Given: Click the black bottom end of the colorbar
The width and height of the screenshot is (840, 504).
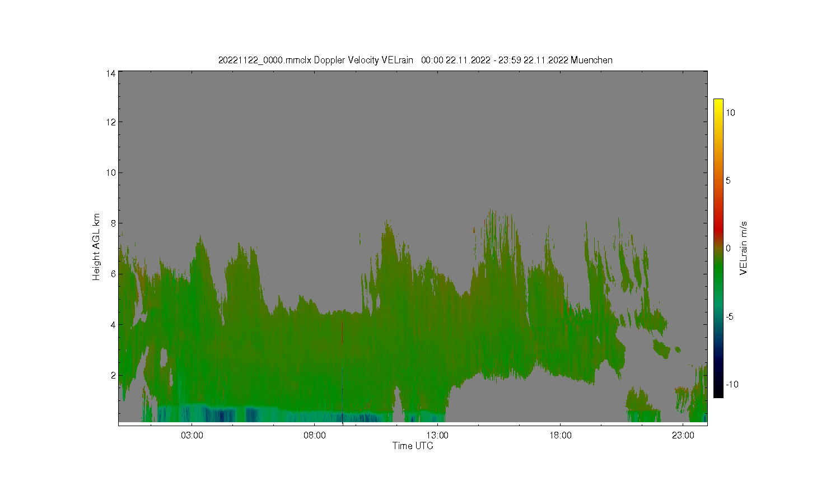Looking at the screenshot, I should (x=718, y=394).
